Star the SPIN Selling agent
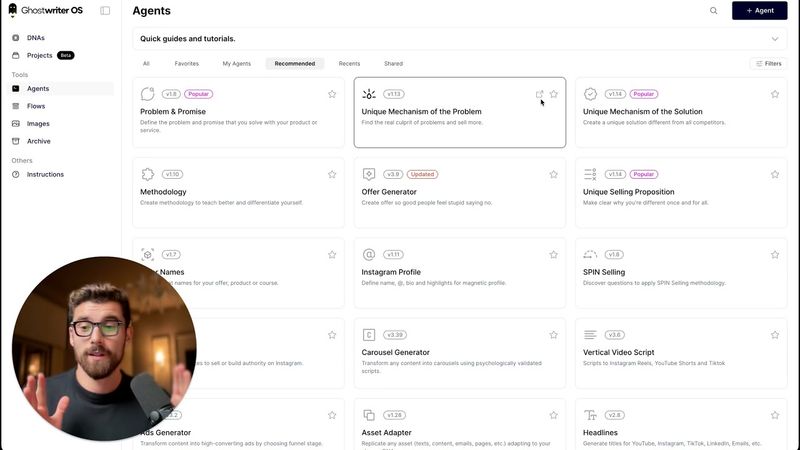The height and width of the screenshot is (450, 800). (774, 254)
